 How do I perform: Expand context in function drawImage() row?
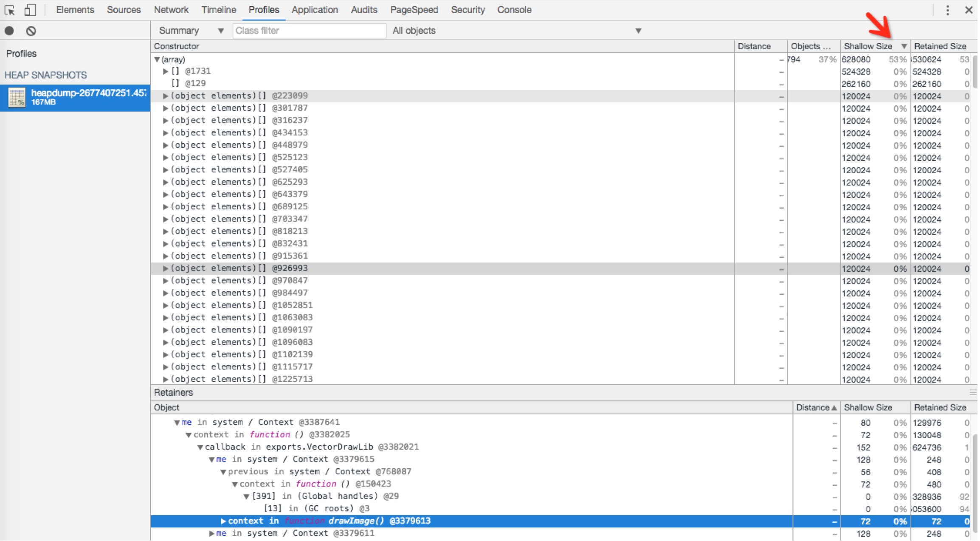(223, 521)
